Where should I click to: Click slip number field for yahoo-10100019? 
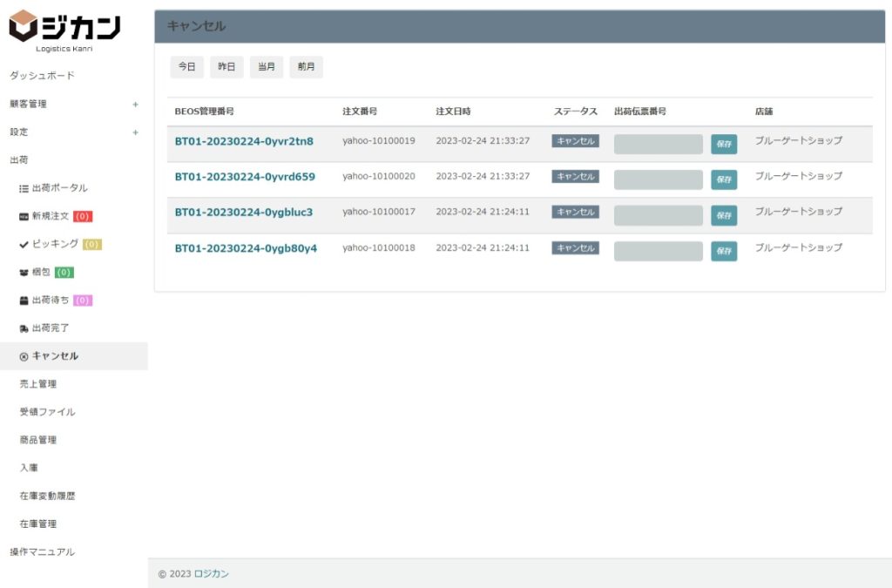coord(658,144)
